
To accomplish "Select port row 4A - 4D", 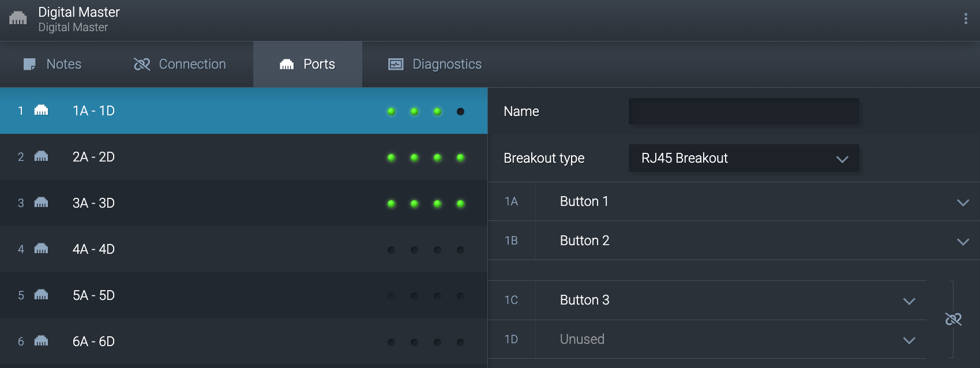I will pos(231,249).
